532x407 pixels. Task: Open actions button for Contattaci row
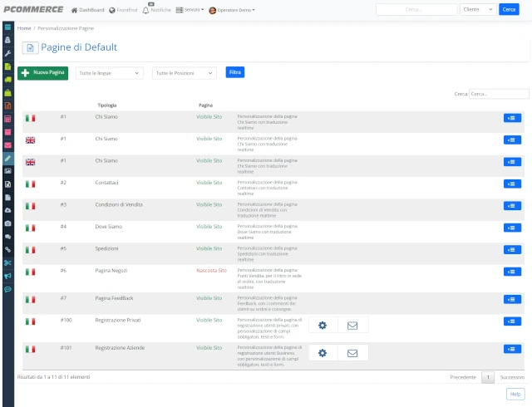(x=512, y=184)
